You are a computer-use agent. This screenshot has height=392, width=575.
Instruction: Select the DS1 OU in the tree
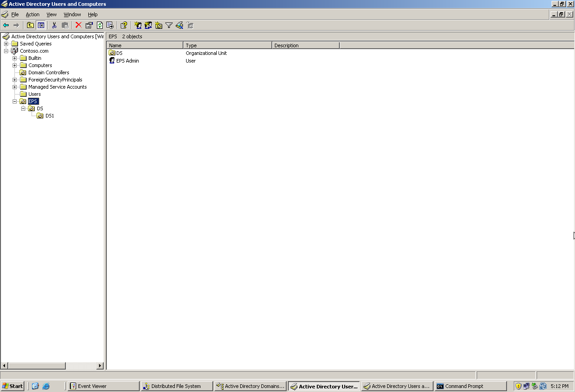(x=50, y=116)
